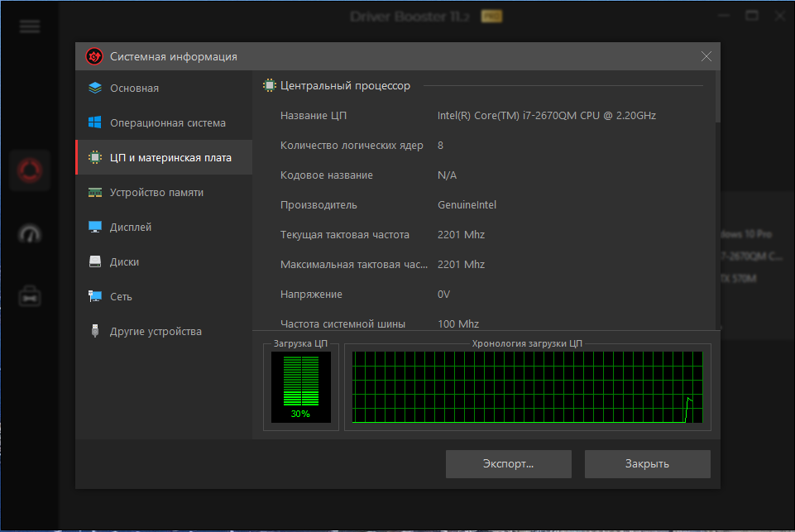
Task: Click the hard drive icon beside Диски
Action: pos(95,261)
